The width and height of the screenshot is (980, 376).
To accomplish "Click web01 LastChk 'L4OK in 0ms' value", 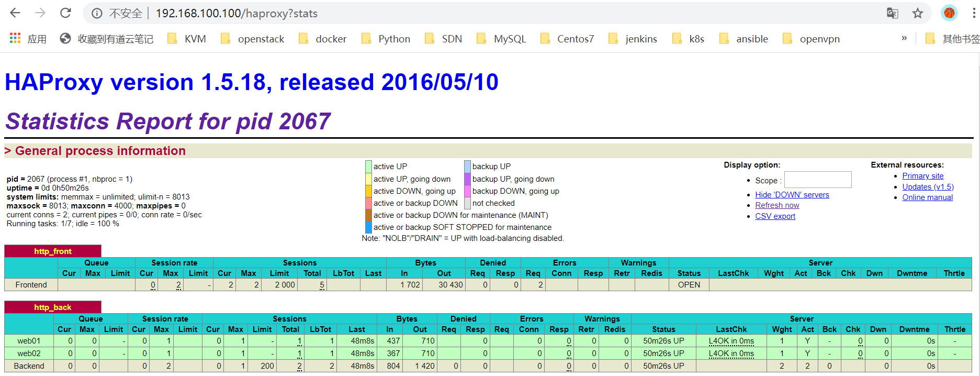I will tap(731, 341).
